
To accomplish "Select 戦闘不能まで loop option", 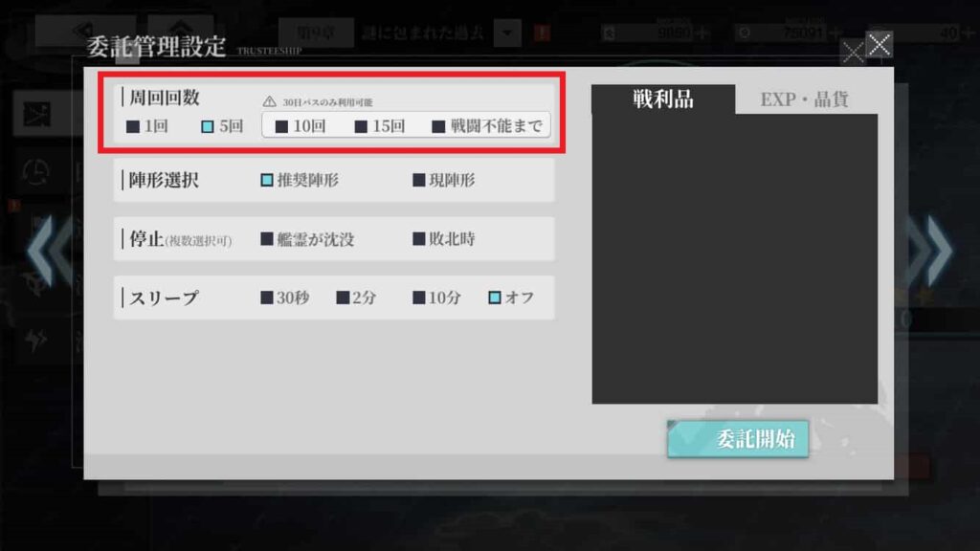I will (x=487, y=127).
